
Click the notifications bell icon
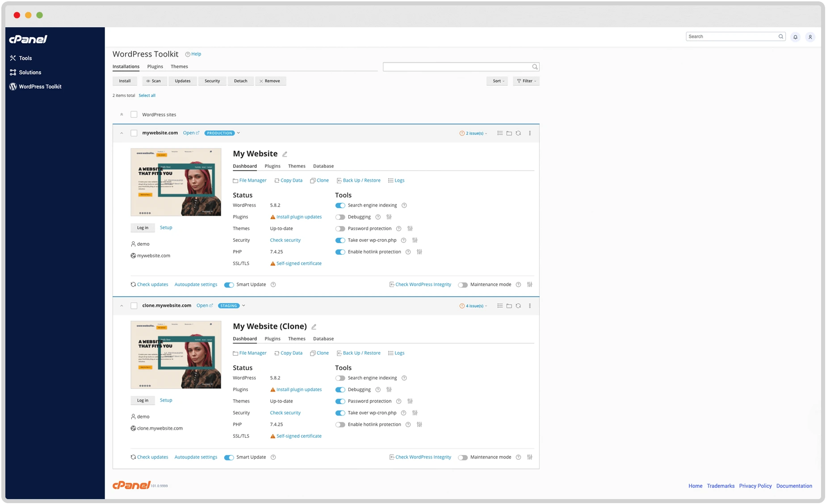click(x=795, y=37)
